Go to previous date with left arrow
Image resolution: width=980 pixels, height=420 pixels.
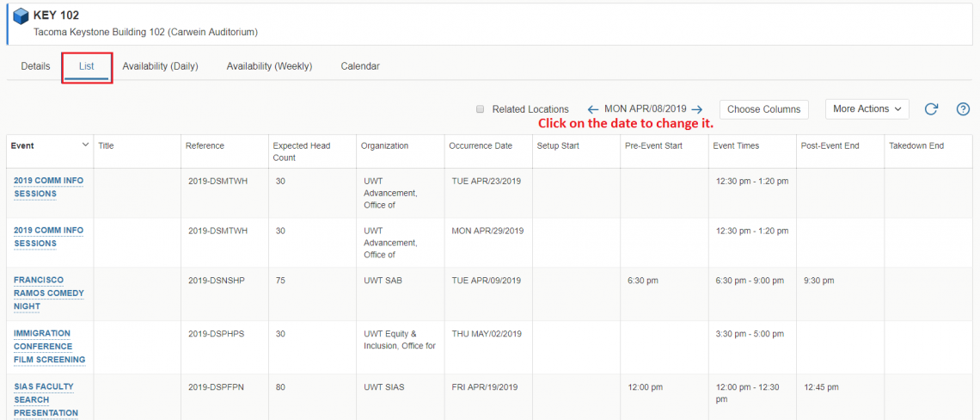(x=592, y=109)
